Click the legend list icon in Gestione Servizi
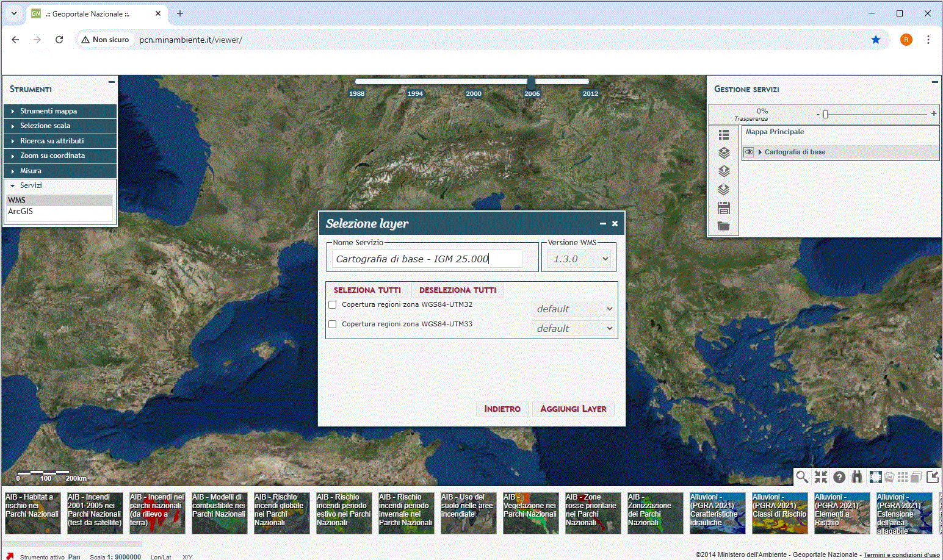This screenshot has width=943, height=560. 724,135
